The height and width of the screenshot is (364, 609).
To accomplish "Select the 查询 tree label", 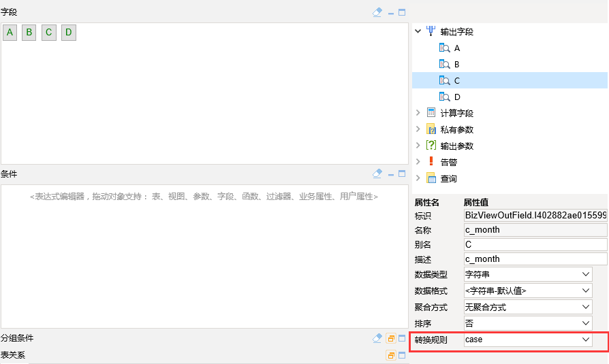I will coord(449,179).
